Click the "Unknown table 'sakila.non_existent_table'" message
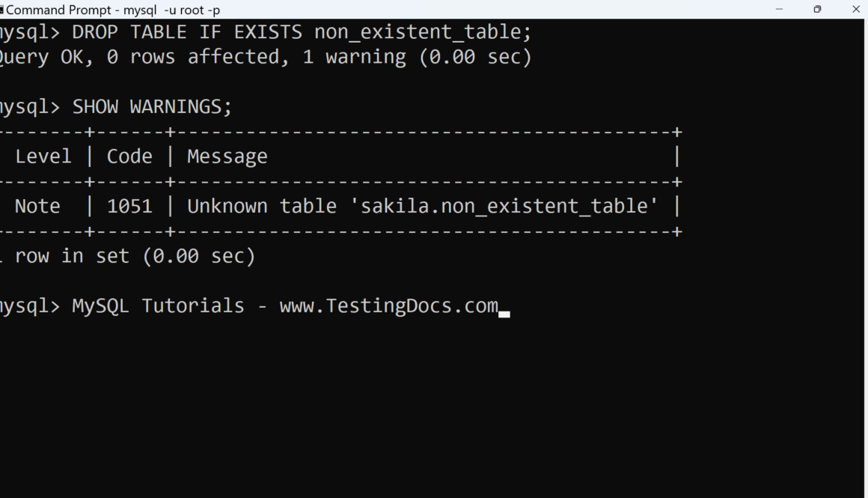 [423, 206]
